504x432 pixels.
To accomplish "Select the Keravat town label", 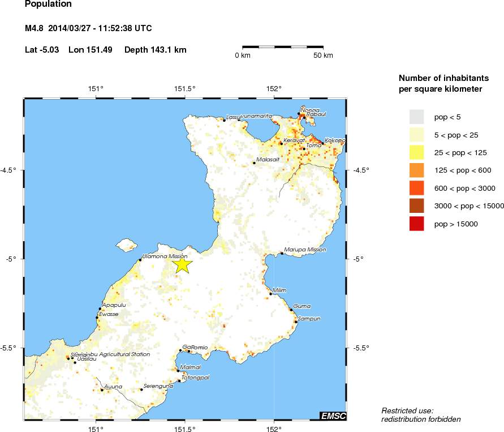I will (294, 140).
